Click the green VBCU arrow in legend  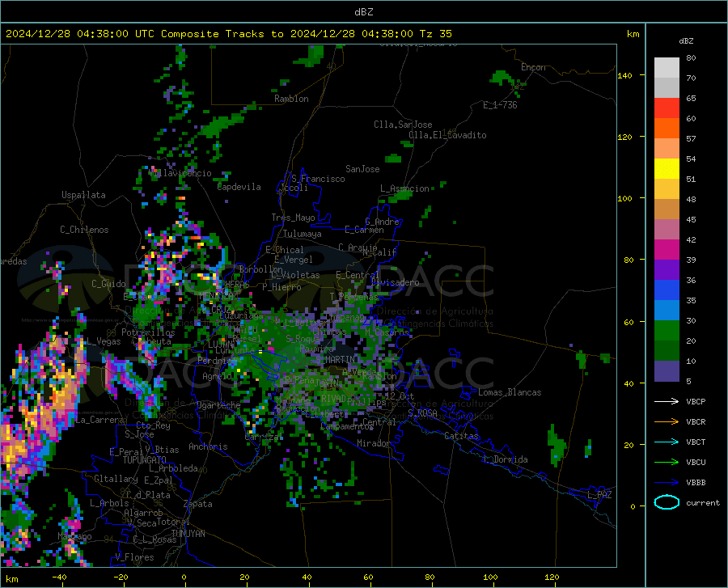(667, 463)
